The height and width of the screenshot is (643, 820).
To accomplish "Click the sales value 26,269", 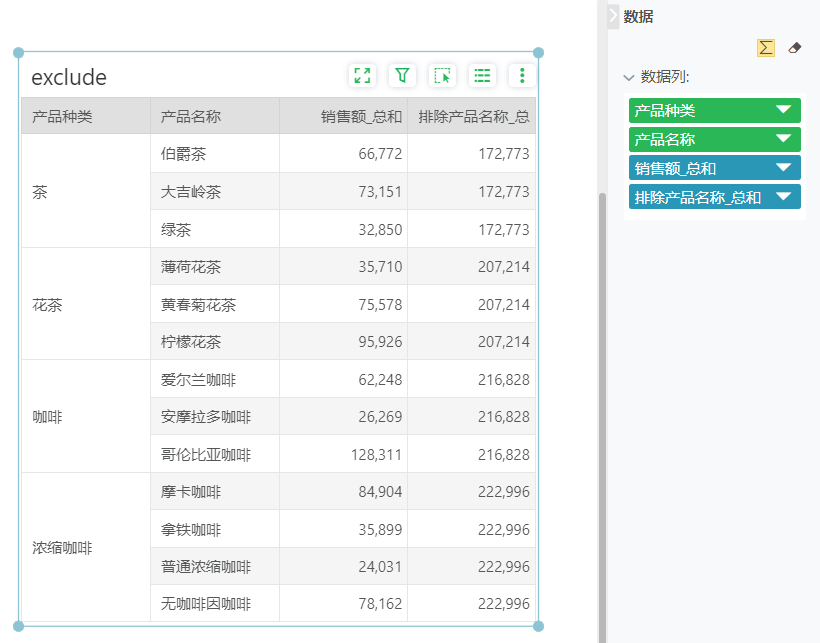I will click(380, 417).
